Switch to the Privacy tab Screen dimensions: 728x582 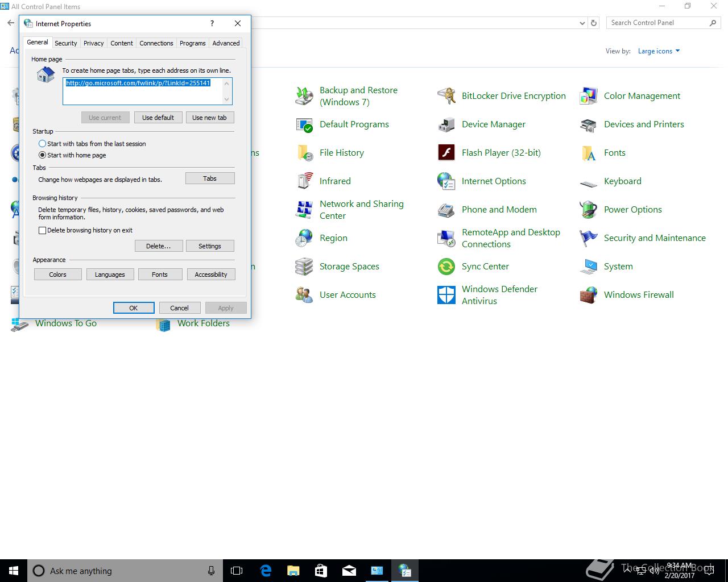[94, 43]
